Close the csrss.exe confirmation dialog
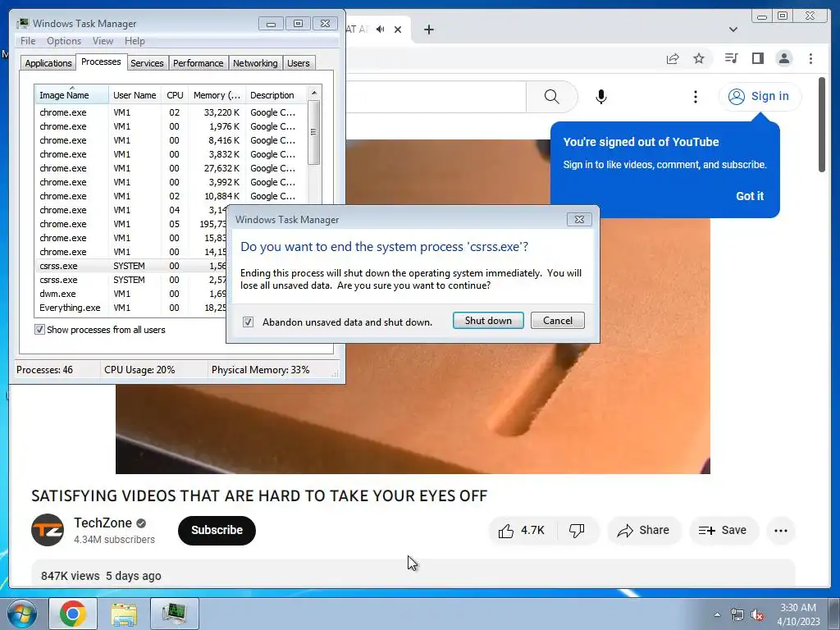The image size is (840, 630). coord(579,219)
